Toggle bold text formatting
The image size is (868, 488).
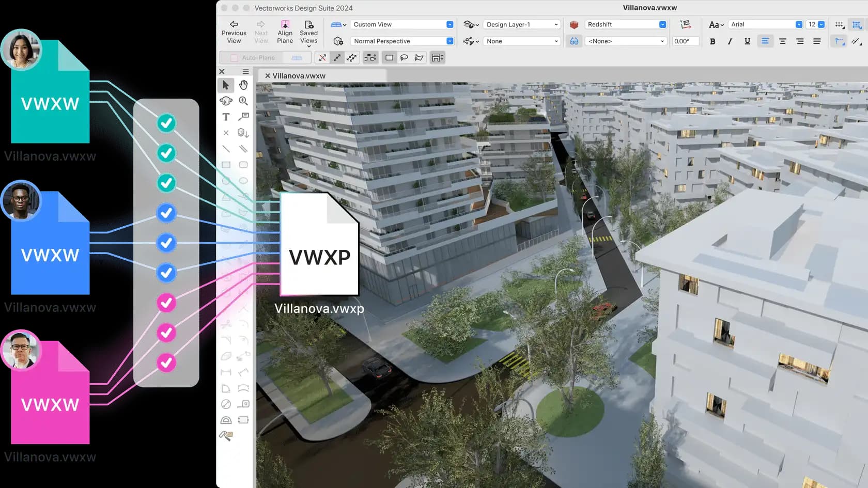(713, 41)
